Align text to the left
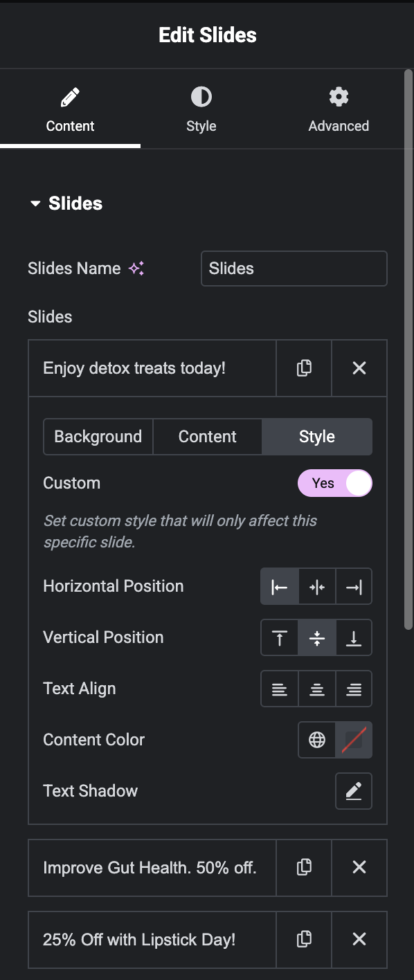414x980 pixels. tap(280, 689)
